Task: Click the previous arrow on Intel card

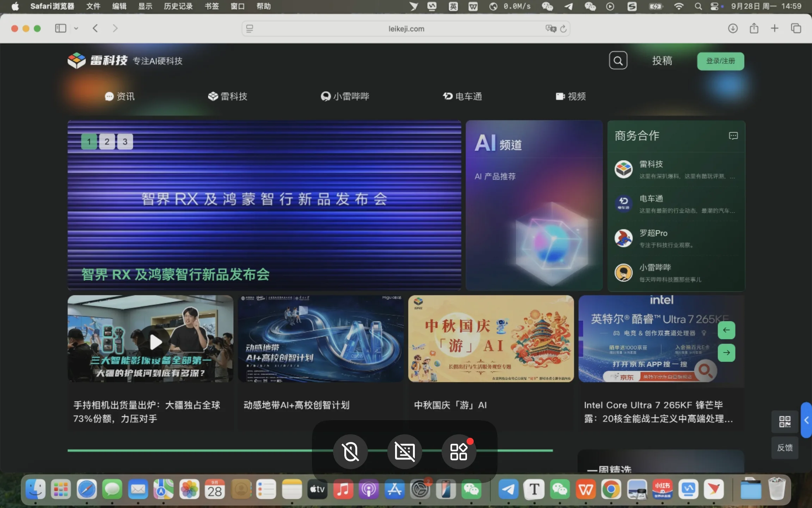Action: 726,331
